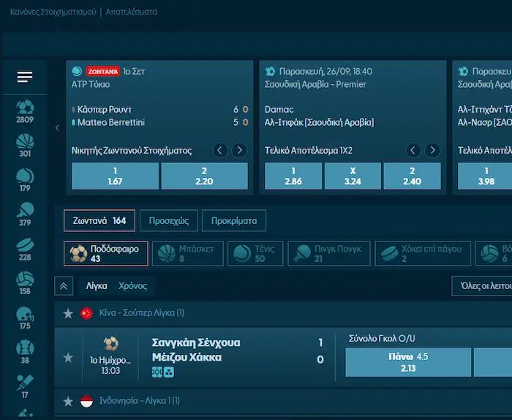Open the 'Όλες οι λειτουργίες' dropdown
The width and height of the screenshot is (512, 420).
point(481,286)
